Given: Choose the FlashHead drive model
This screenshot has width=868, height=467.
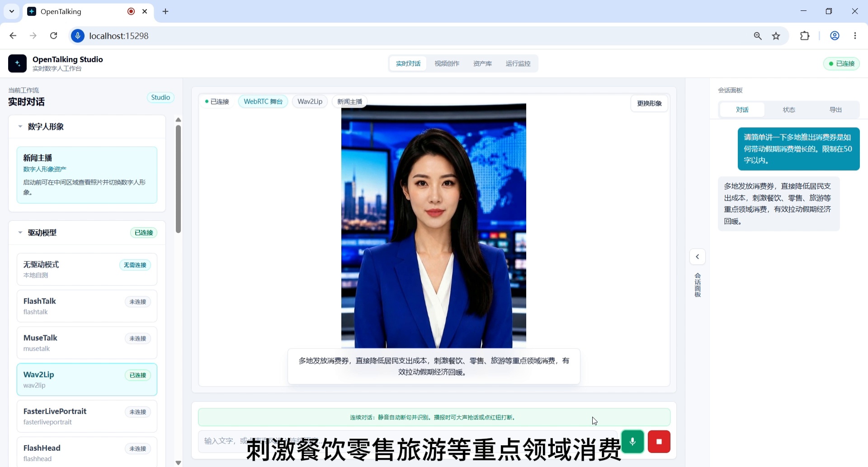Looking at the screenshot, I should tap(87, 452).
